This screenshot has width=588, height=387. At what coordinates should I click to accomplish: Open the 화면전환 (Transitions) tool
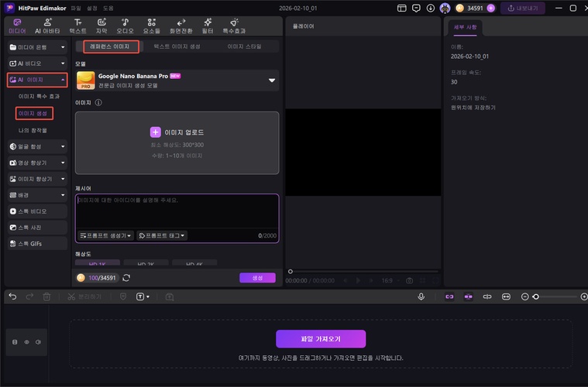coord(181,26)
